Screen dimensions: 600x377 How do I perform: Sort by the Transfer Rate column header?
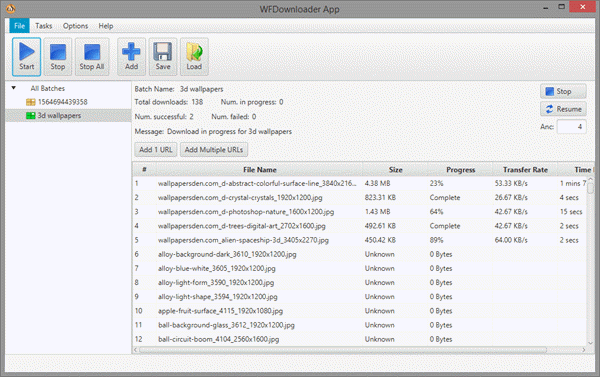[x=525, y=170]
